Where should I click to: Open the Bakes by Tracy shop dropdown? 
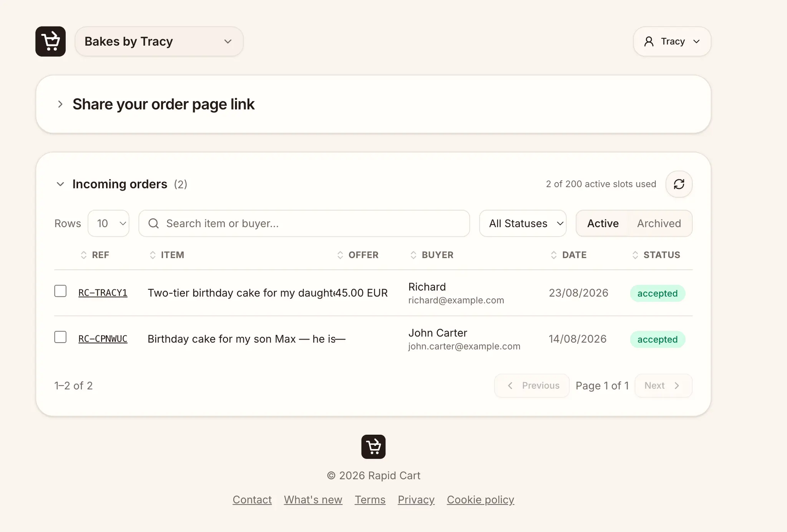coord(159,42)
